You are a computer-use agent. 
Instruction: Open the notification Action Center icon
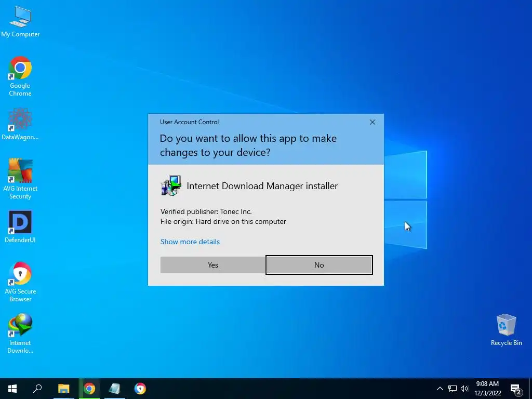[x=516, y=389]
